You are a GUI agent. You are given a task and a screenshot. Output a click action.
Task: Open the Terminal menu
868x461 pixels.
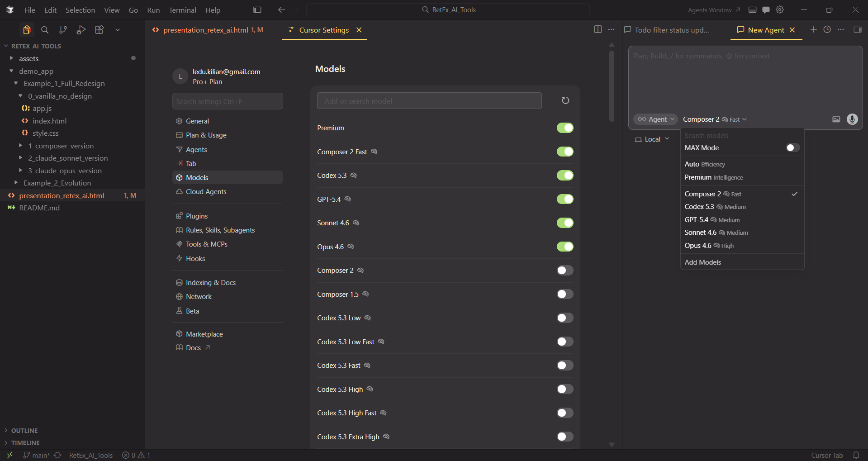pos(182,10)
